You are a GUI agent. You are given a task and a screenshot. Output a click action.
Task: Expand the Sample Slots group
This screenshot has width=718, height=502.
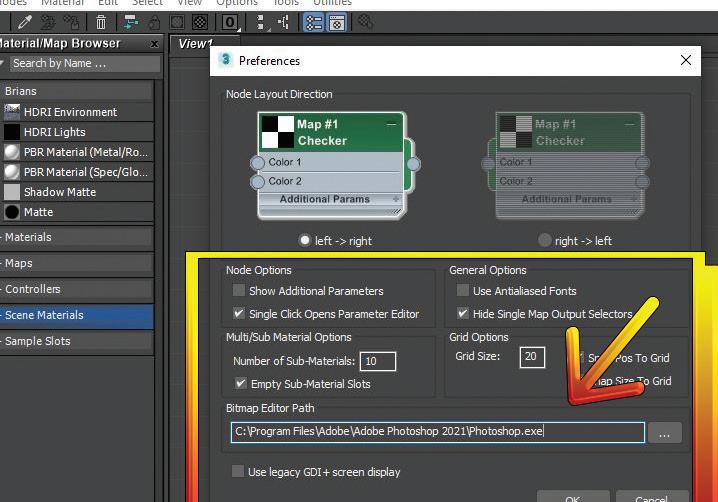click(76, 341)
